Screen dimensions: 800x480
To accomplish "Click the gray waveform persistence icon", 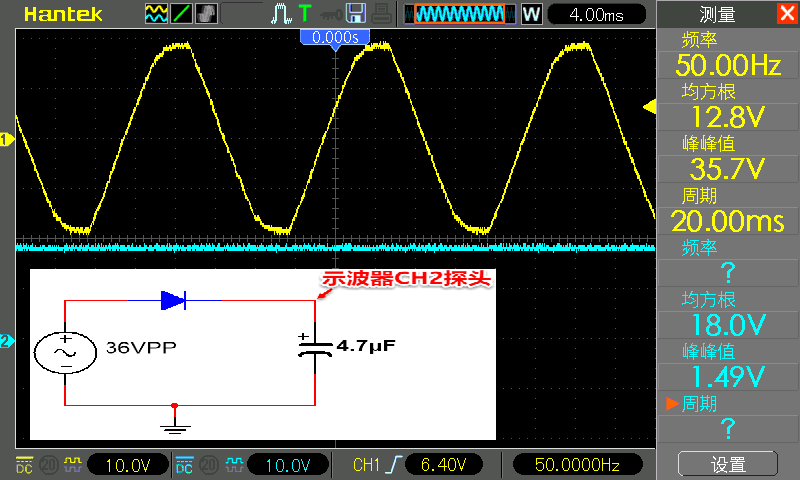I will [x=206, y=14].
